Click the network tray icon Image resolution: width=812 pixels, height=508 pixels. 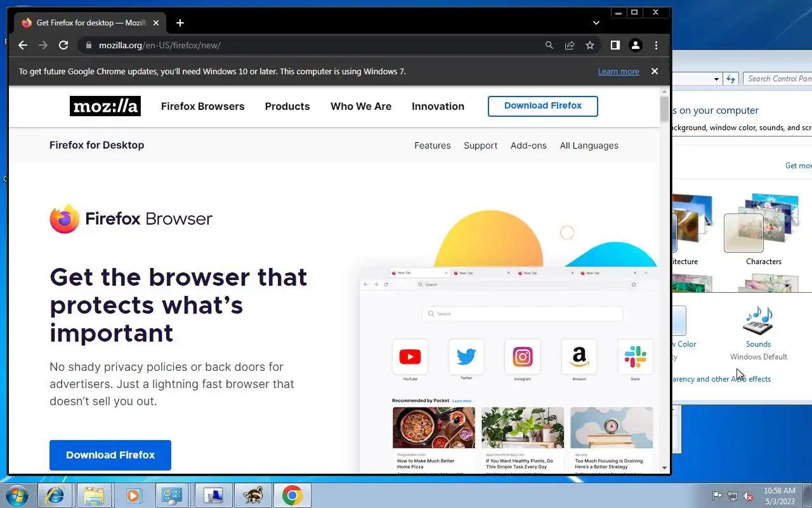tap(733, 496)
